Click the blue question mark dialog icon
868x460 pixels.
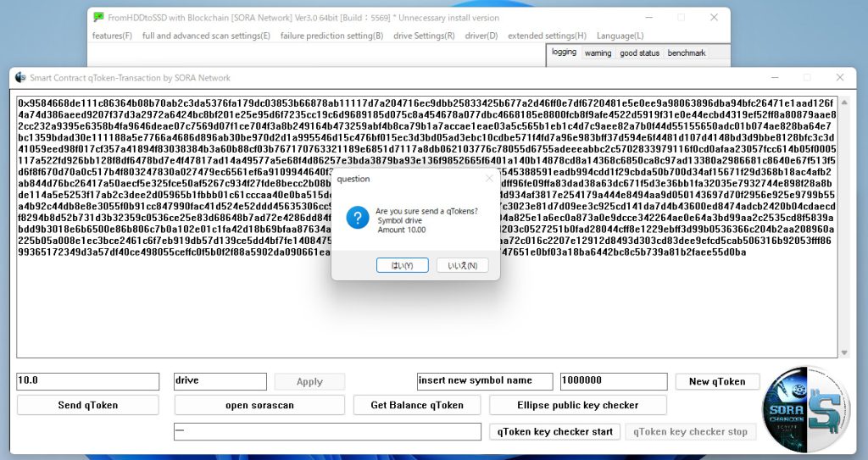pos(358,218)
